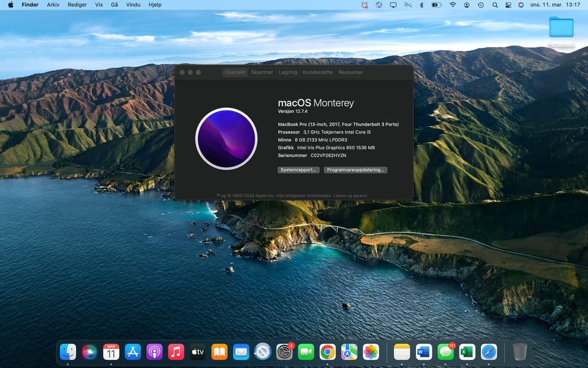
Task: Open the Apple menu
Action: point(10,5)
